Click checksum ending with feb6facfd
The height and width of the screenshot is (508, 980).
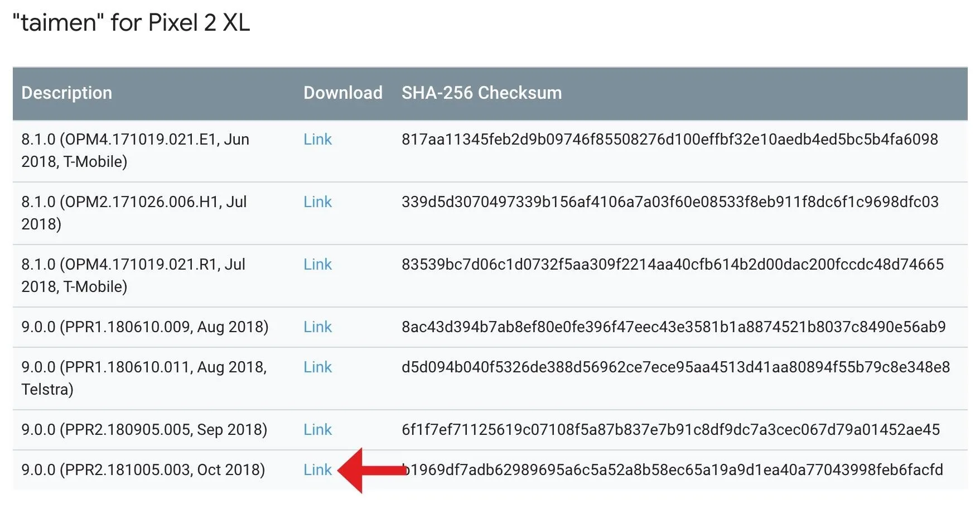tap(673, 470)
